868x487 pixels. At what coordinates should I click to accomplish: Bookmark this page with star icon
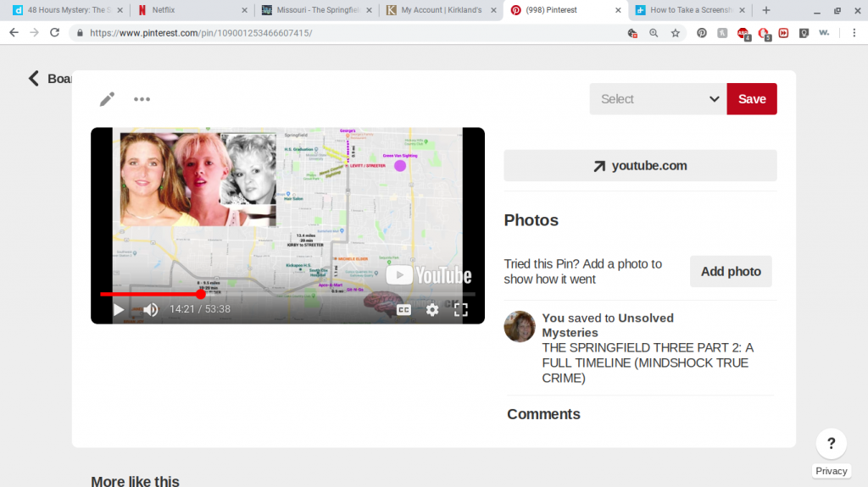click(x=676, y=33)
